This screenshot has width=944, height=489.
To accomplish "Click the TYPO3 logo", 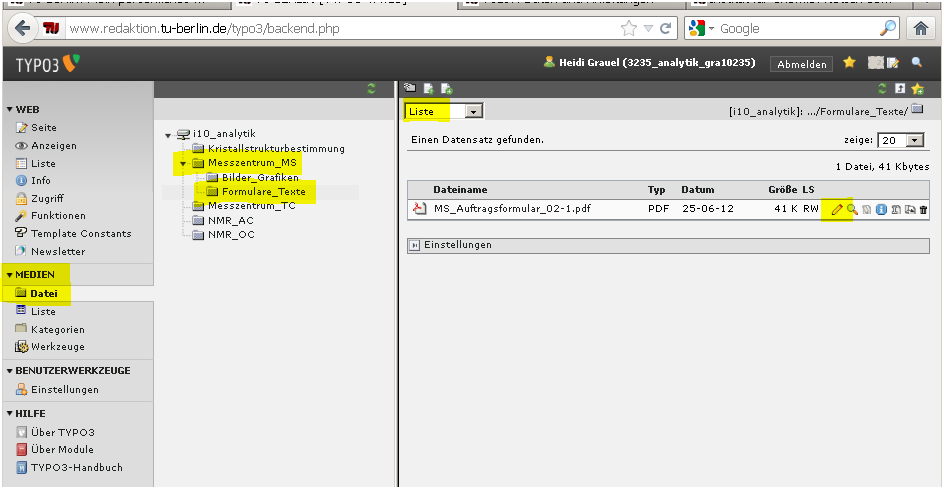I will (47, 64).
